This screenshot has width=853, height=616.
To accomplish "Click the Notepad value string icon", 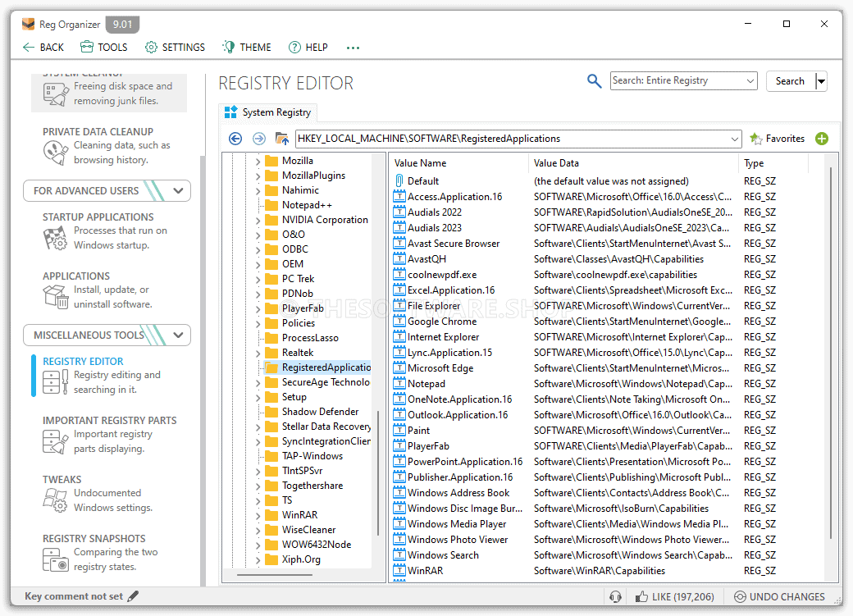I will (x=399, y=384).
